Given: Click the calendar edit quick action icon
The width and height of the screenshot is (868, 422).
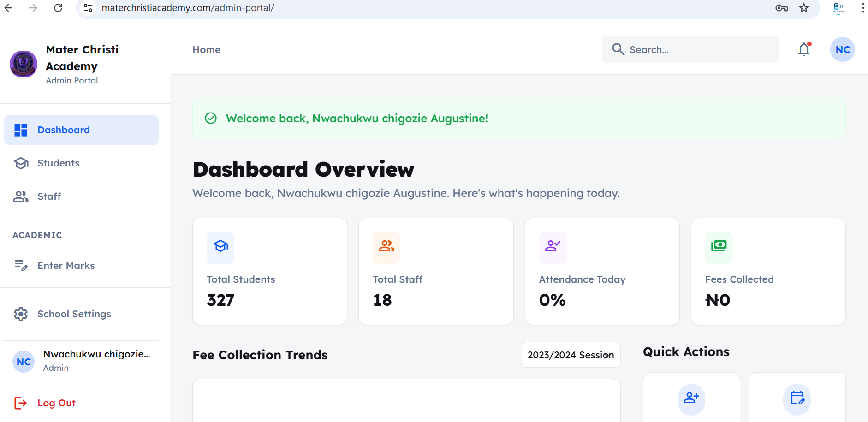Looking at the screenshot, I should pos(797,398).
